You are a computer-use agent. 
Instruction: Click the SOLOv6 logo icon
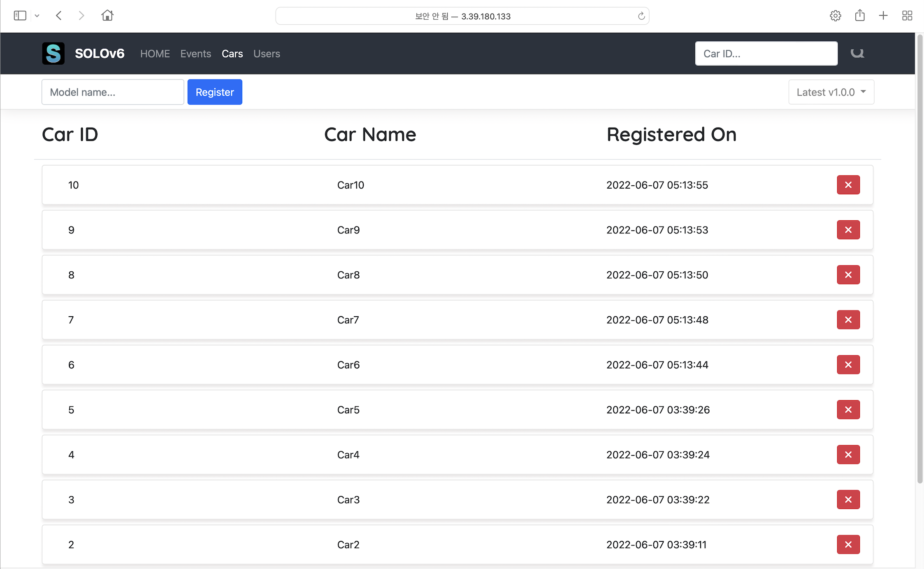(53, 53)
